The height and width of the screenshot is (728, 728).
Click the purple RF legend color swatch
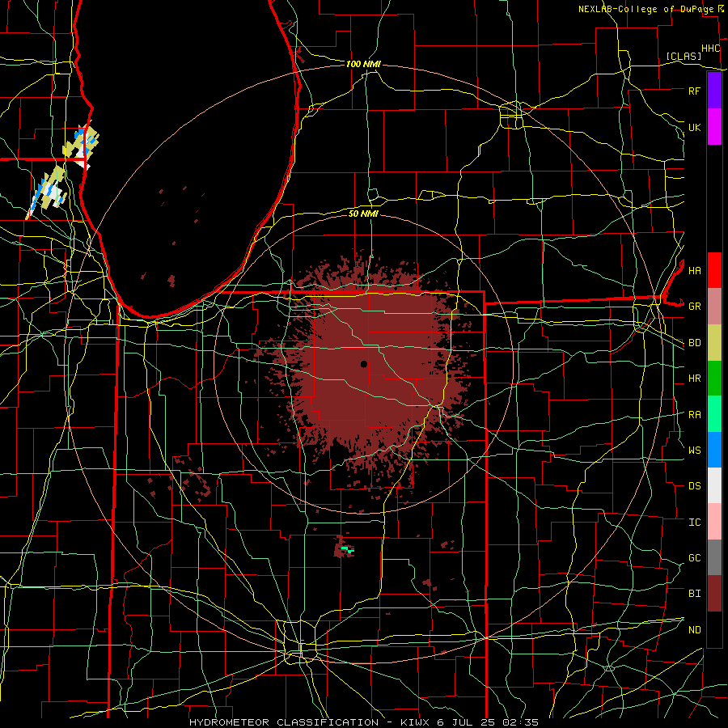(x=714, y=91)
